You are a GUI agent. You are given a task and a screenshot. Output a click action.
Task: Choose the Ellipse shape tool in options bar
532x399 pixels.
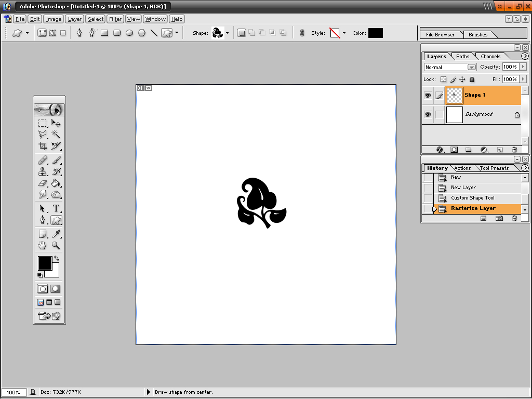129,33
